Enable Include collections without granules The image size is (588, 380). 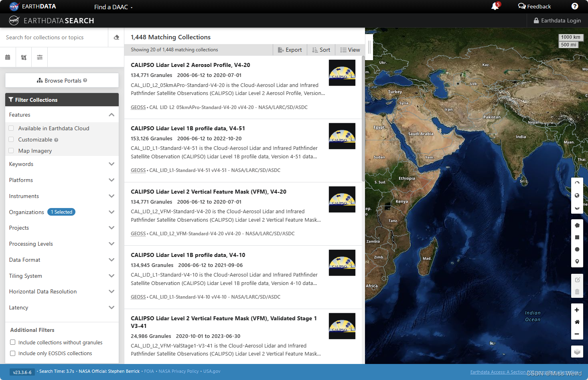(13, 342)
